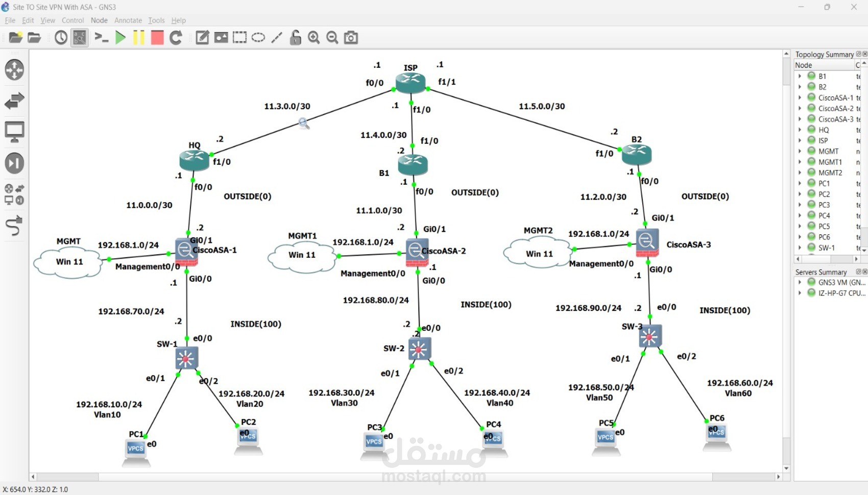868x495 pixels.
Task: Expand CiscoASA-1 in Topology Summary
Action: point(800,97)
